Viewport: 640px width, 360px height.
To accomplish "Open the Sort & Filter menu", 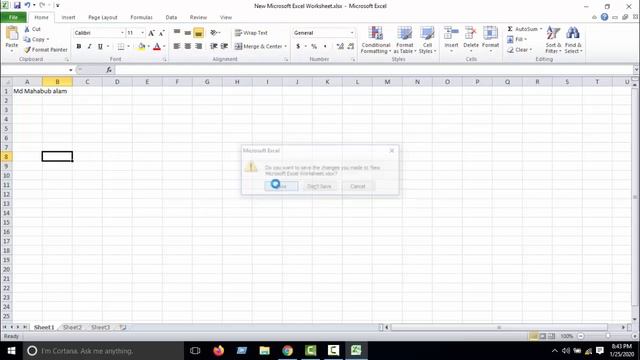I will tap(553, 40).
